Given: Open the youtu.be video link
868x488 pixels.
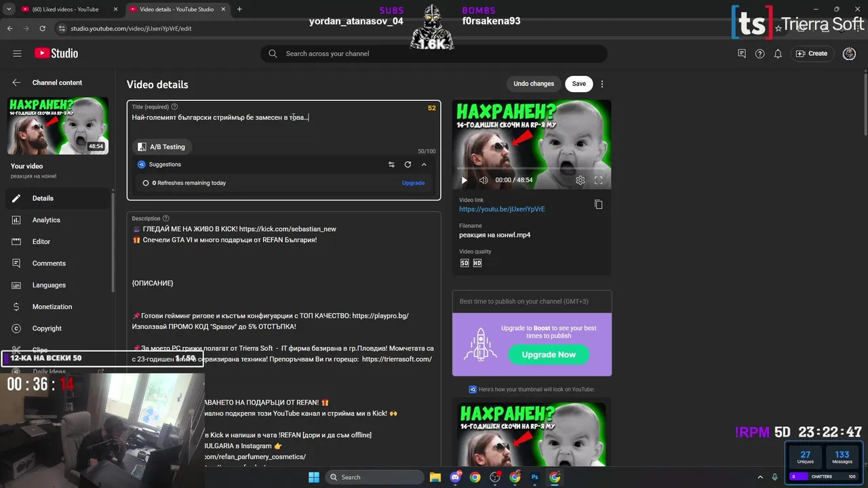Looking at the screenshot, I should 502,209.
